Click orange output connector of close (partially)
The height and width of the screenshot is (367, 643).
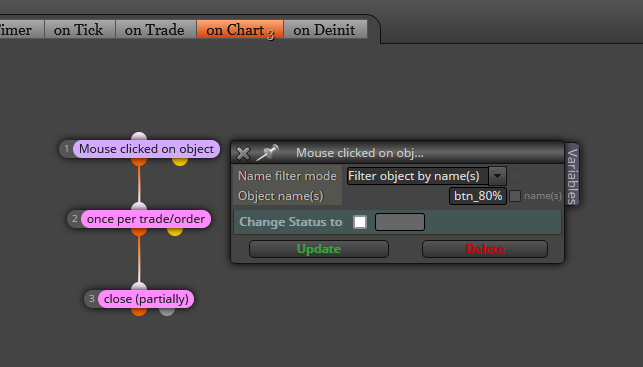[x=139, y=311]
